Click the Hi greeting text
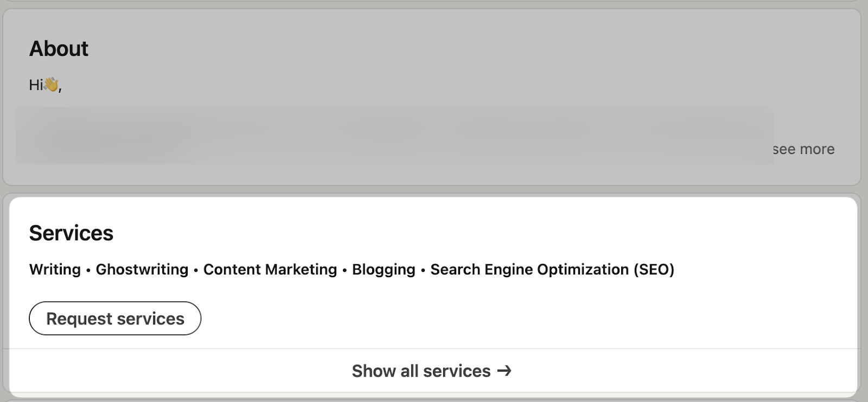This screenshot has height=402, width=868. coord(36,85)
